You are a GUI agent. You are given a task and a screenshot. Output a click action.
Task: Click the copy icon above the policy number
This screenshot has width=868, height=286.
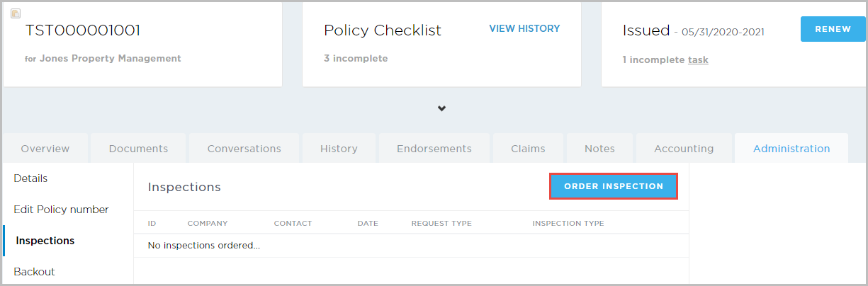tap(16, 13)
